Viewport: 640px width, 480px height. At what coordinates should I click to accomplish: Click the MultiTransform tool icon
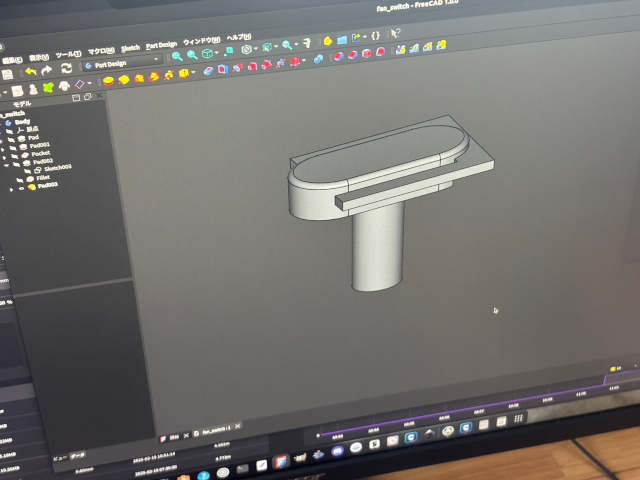click(441, 45)
